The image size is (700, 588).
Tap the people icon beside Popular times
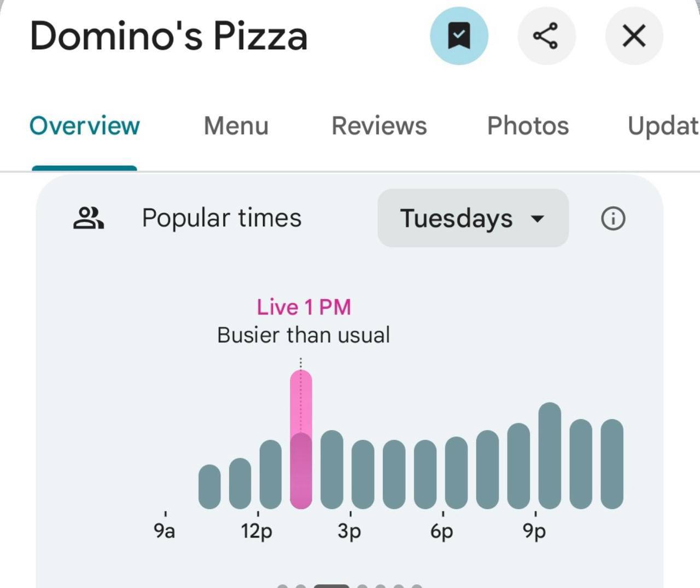pyautogui.click(x=89, y=218)
